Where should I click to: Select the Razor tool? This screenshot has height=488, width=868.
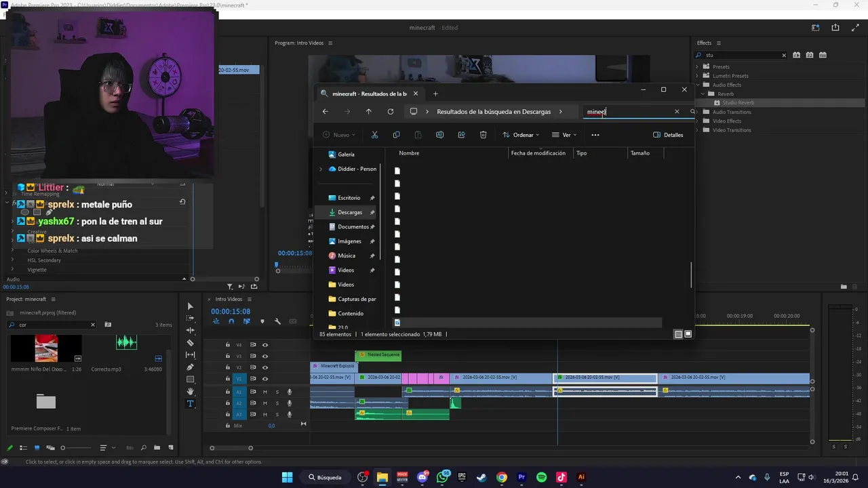tap(190, 343)
